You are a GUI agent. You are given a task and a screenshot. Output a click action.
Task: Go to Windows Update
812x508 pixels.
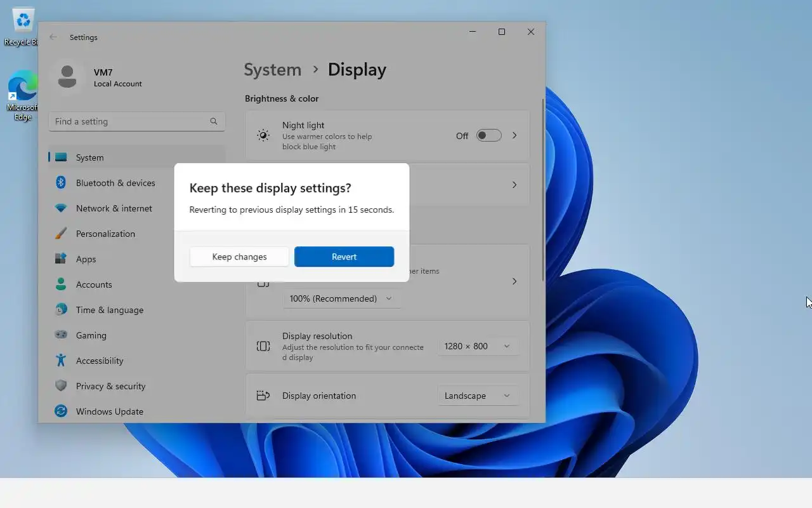click(136, 411)
